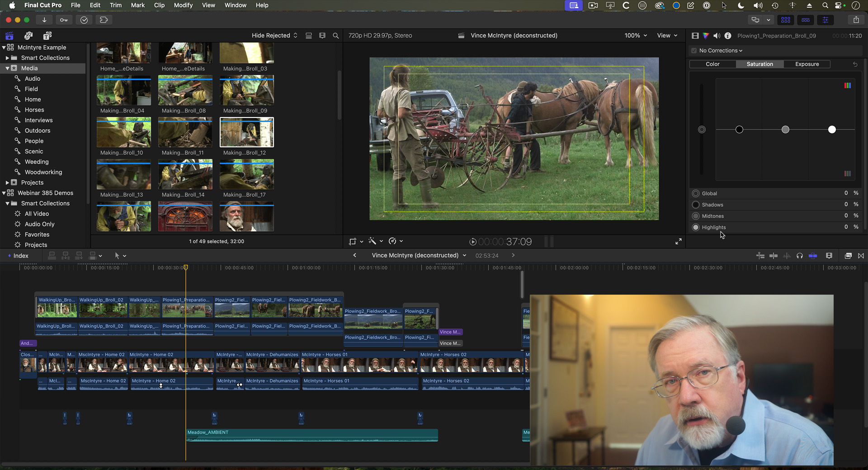Open the Trim menu
Image resolution: width=868 pixels, height=470 pixels.
pyautogui.click(x=116, y=5)
